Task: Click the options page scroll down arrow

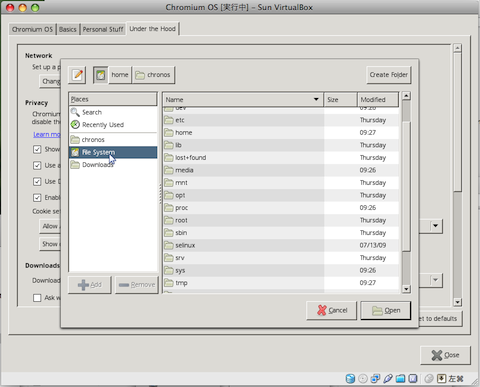Action: click(457, 302)
